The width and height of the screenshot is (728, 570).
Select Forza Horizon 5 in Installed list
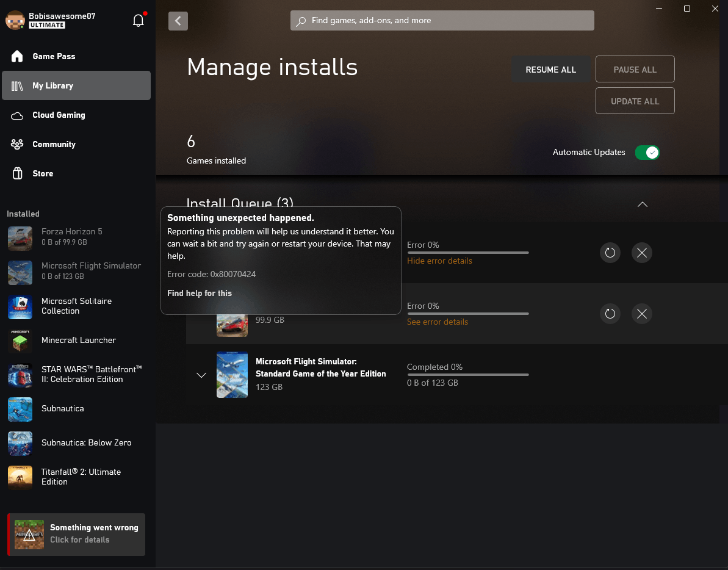pos(76,239)
